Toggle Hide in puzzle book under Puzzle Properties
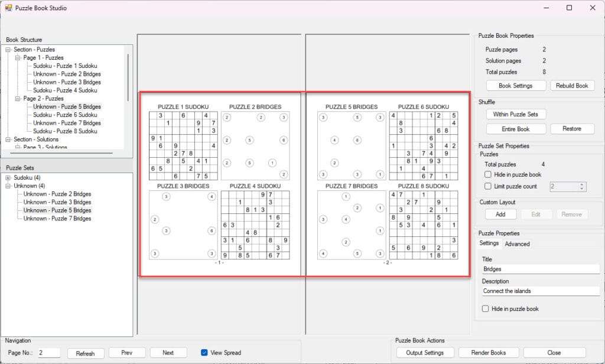 [485, 309]
